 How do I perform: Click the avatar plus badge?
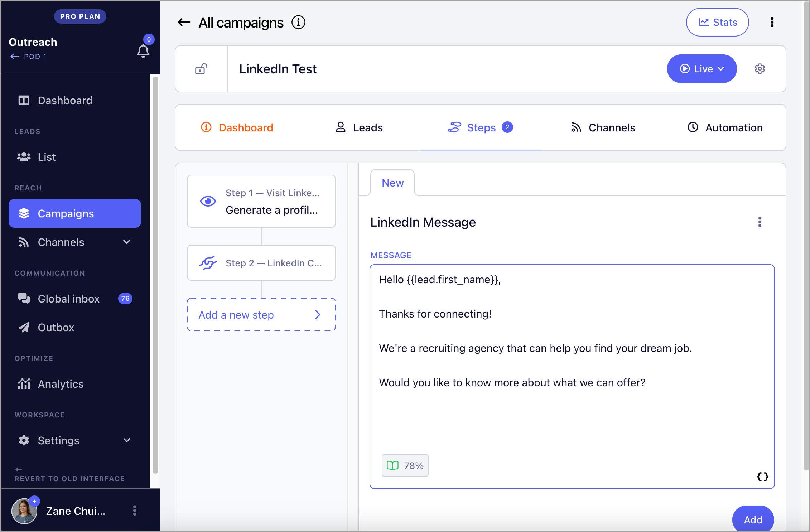pos(34,501)
